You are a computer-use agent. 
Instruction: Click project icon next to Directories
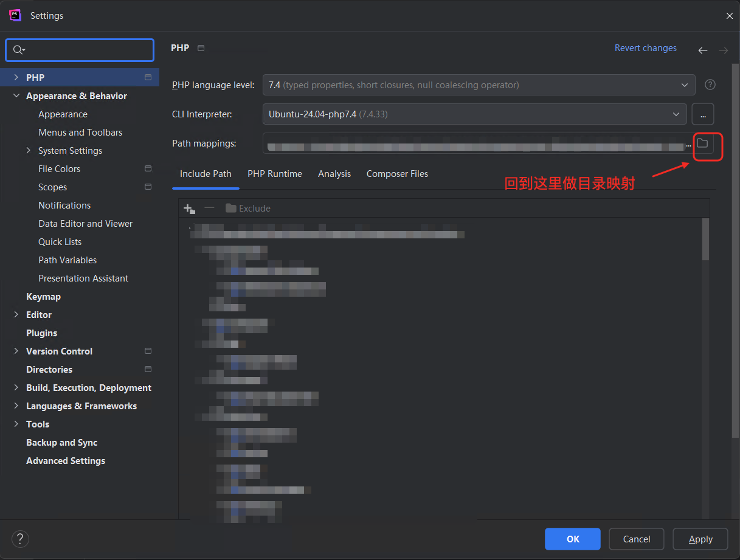click(148, 369)
